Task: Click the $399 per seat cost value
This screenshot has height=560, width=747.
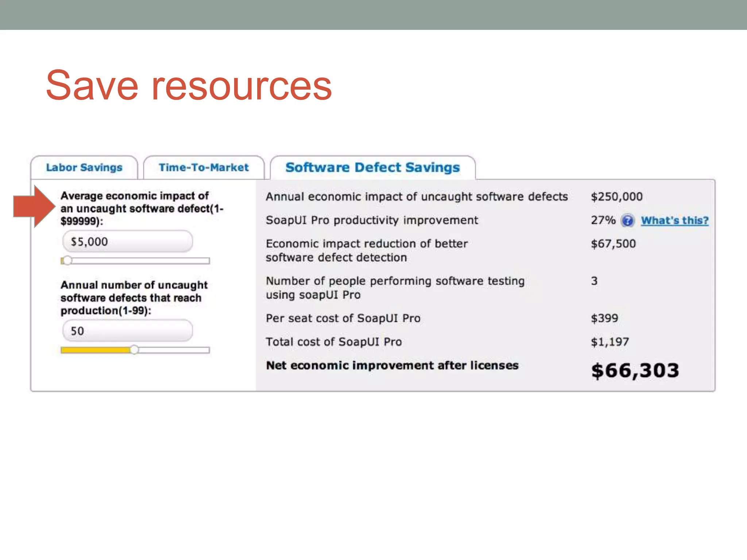Action: 604,318
